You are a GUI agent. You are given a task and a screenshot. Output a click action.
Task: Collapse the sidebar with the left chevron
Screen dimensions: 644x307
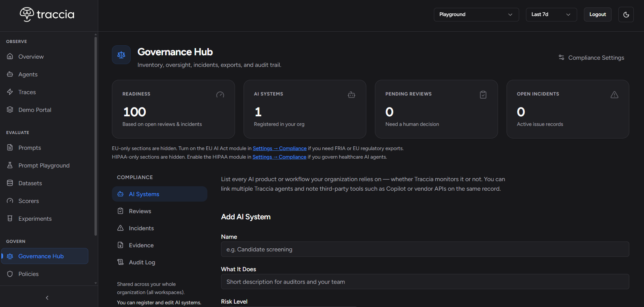(47, 298)
